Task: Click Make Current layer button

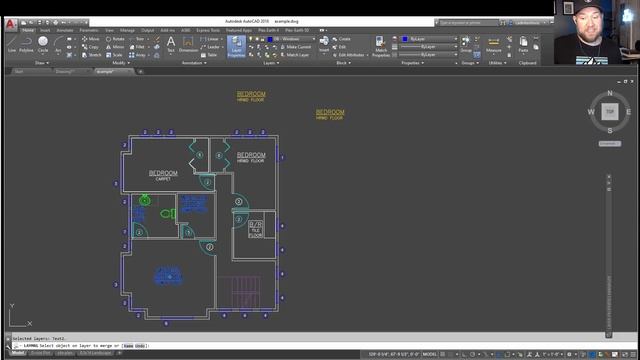Action: [296, 47]
